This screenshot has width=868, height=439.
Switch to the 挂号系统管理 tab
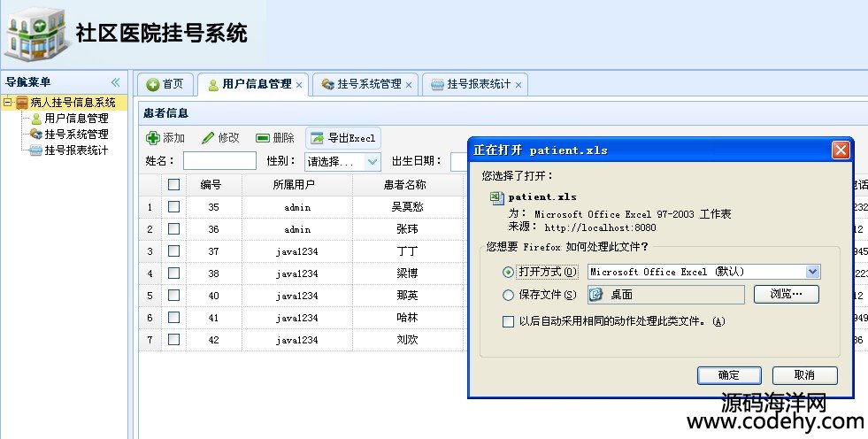pos(365,84)
